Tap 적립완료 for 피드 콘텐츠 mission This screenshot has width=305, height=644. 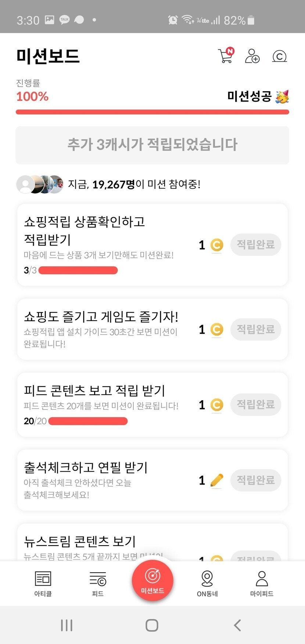(256, 405)
